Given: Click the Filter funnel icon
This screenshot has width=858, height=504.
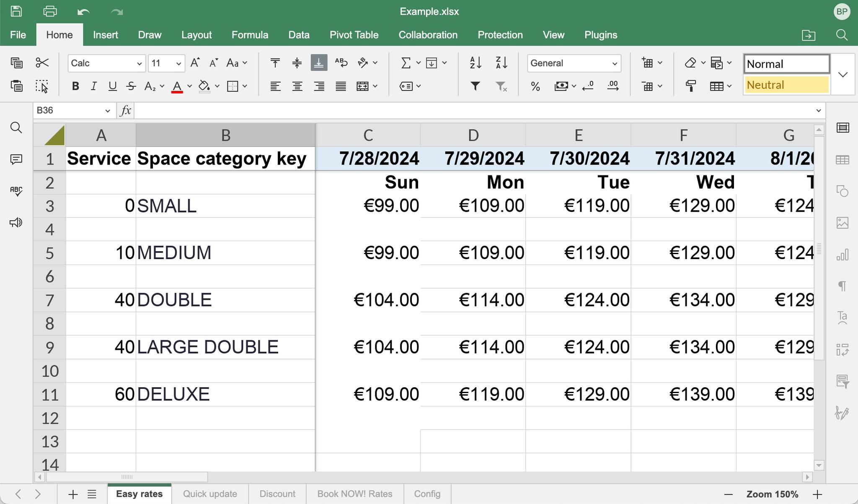Looking at the screenshot, I should [475, 86].
